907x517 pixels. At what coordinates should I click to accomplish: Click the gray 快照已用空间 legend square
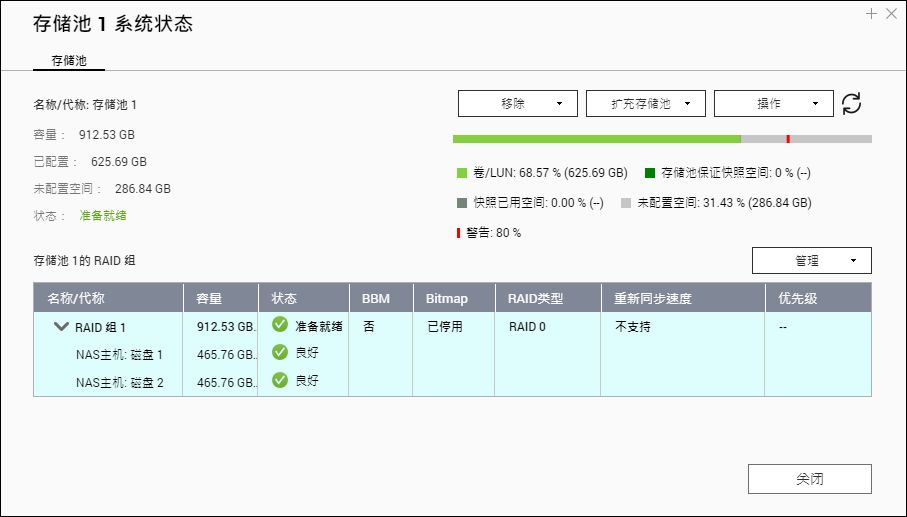pos(462,203)
